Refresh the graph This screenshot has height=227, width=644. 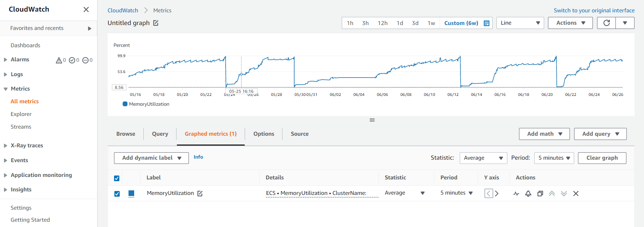pyautogui.click(x=607, y=23)
